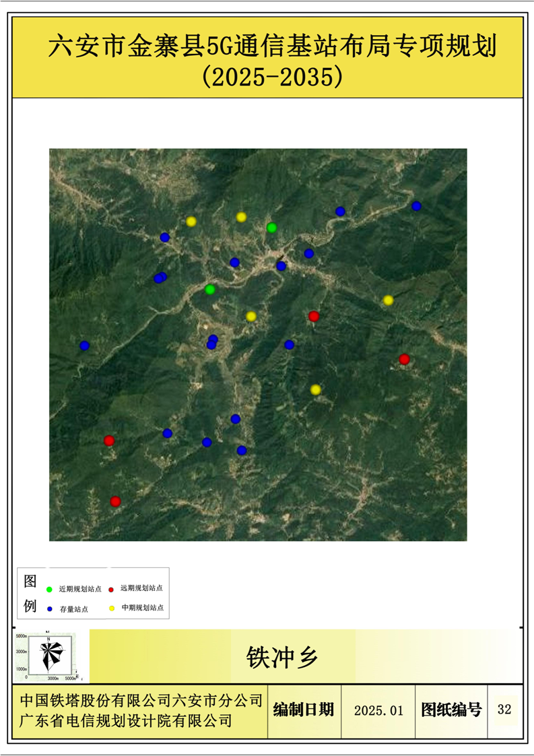The image size is (534, 756).
Task: Click the yellow dot in the legend
Action: tap(112, 608)
